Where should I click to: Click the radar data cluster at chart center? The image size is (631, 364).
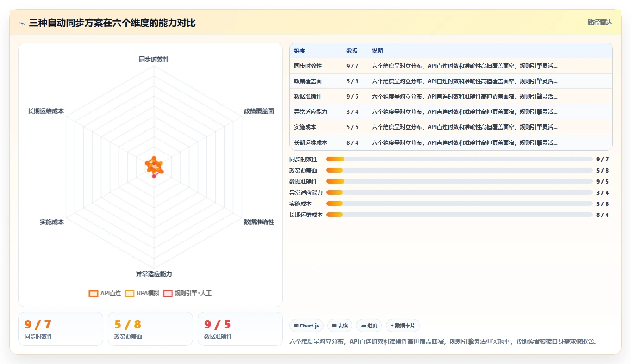[x=154, y=166]
